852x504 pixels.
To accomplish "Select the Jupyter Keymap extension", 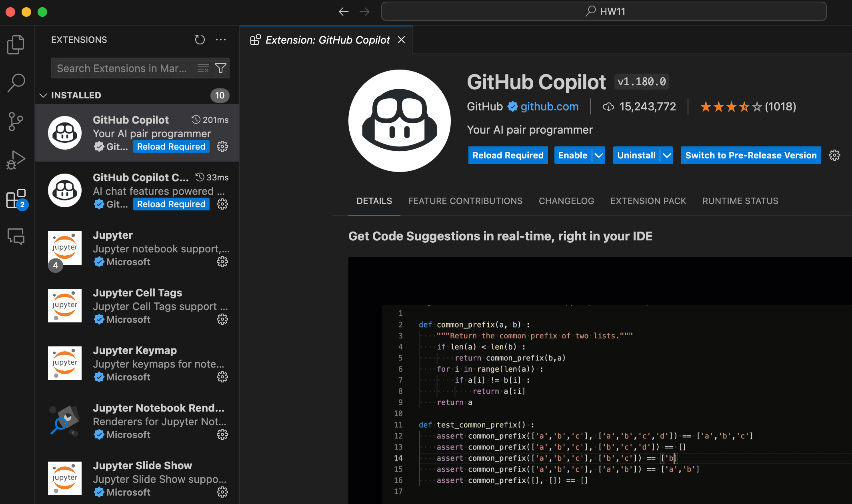I will coord(137,363).
